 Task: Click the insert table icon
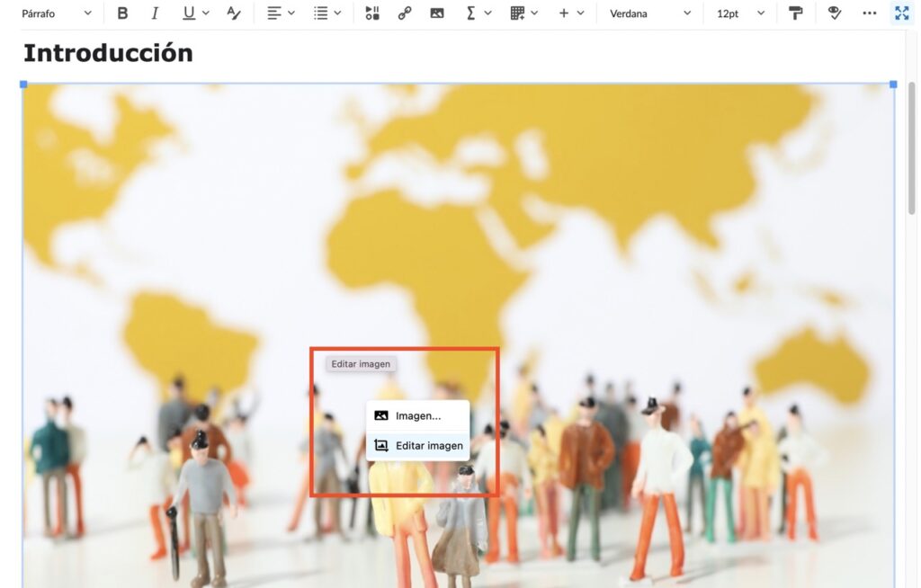[x=517, y=13]
